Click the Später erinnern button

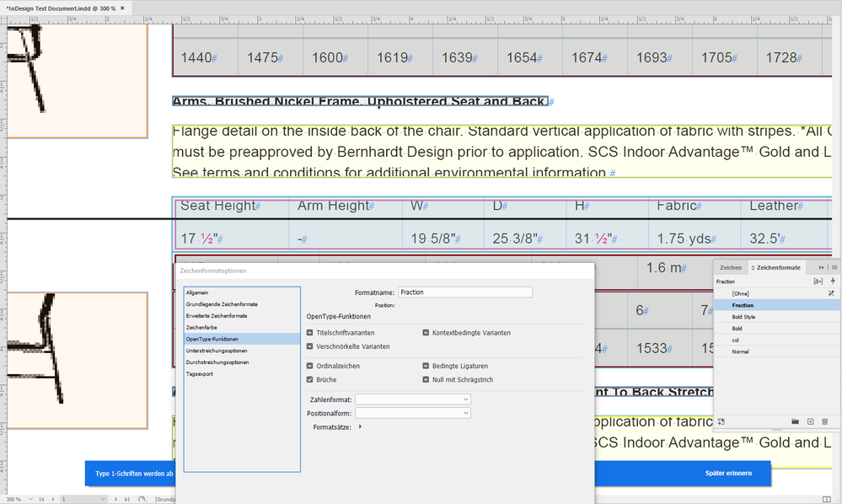[x=731, y=473]
